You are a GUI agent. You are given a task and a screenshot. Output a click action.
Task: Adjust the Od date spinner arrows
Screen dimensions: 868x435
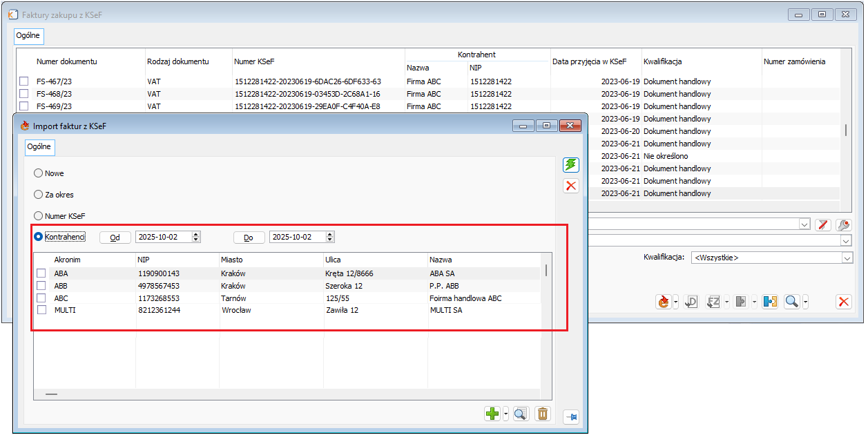click(x=196, y=237)
